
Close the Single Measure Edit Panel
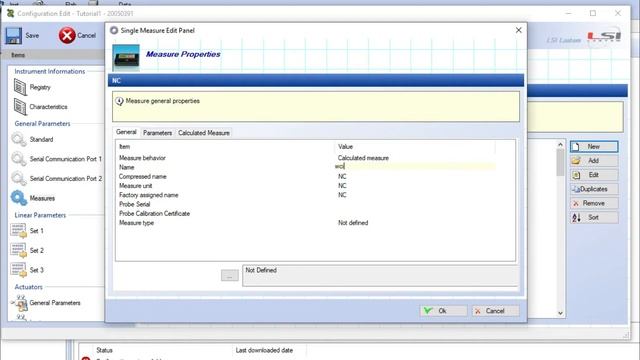point(518,30)
